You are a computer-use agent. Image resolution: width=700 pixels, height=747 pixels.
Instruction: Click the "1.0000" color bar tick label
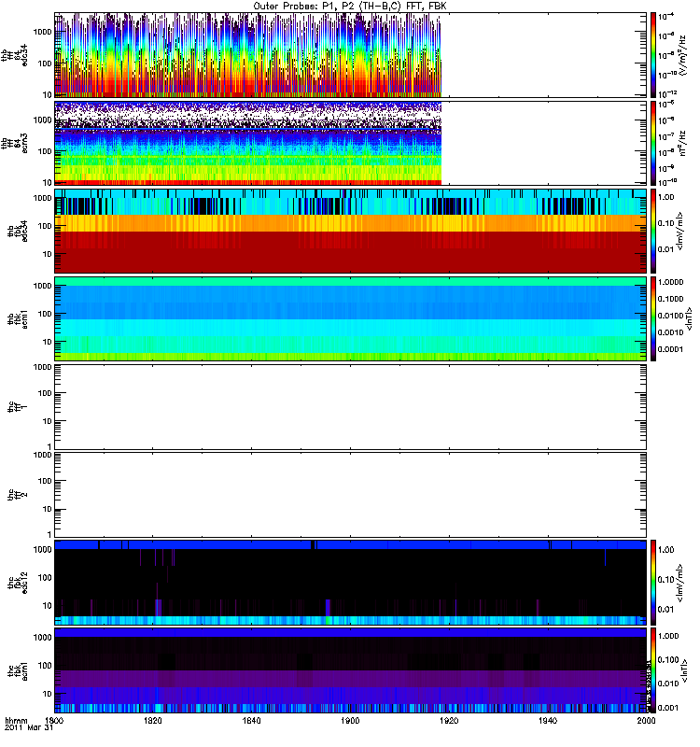point(670,282)
